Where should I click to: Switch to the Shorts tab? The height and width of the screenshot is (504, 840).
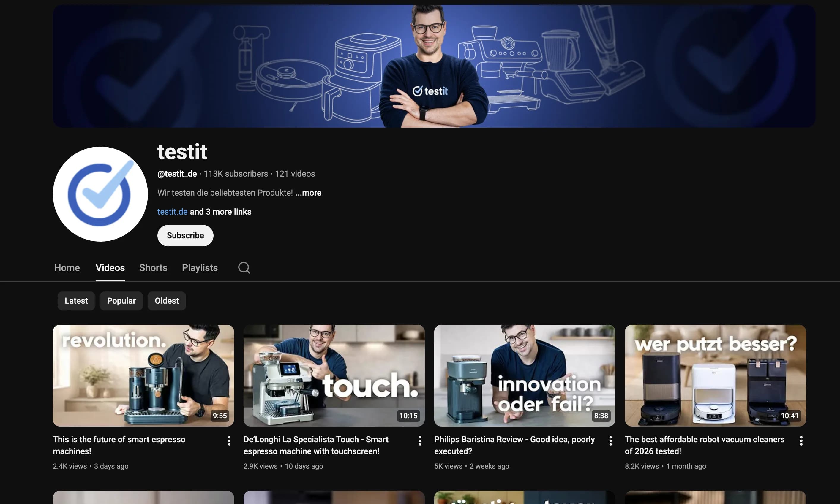click(x=153, y=268)
